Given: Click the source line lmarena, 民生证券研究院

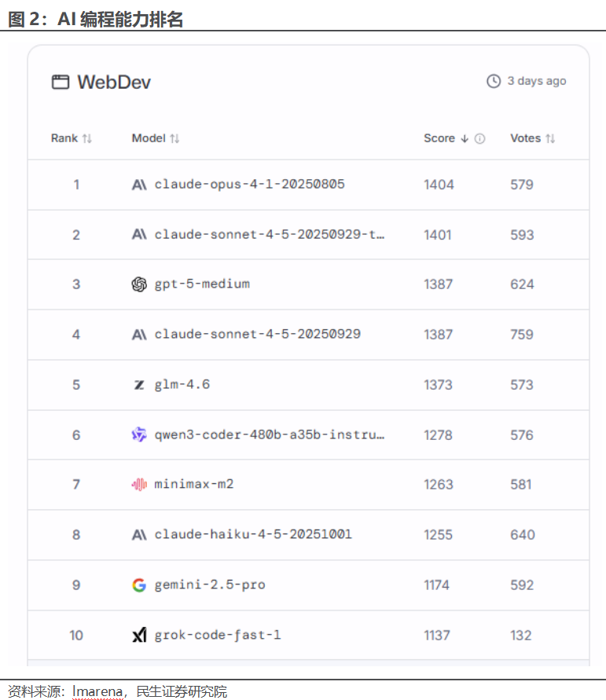Looking at the screenshot, I should (149, 691).
